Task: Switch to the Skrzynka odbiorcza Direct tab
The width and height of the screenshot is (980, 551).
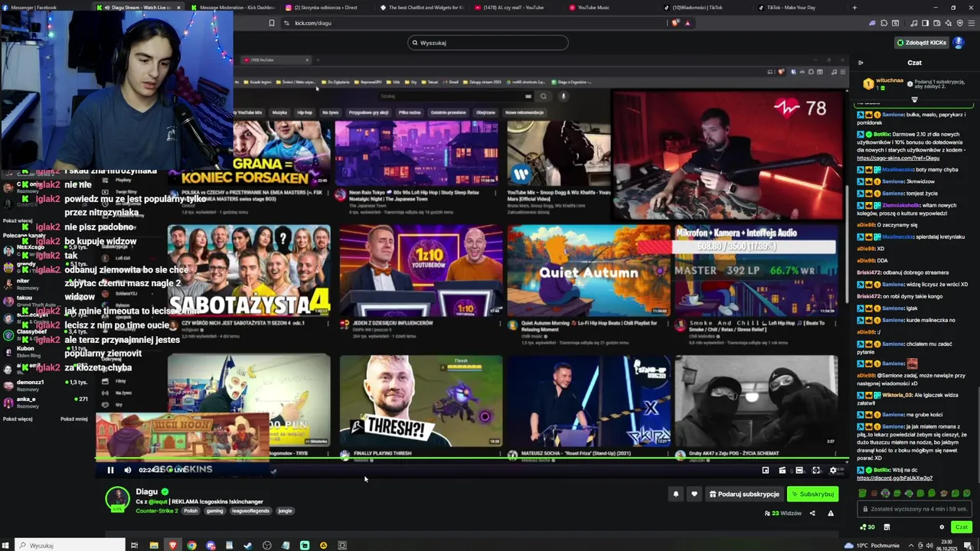Action: (327, 8)
